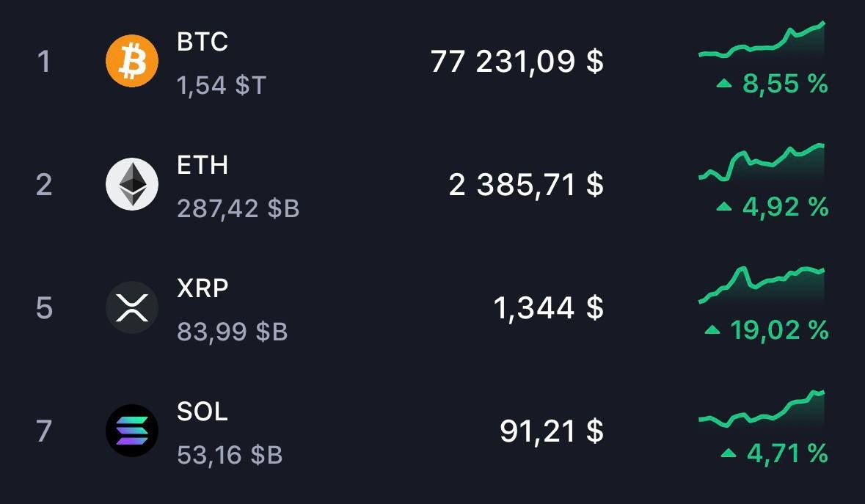Click the green up arrow beside 19,02 %
This screenshot has width=865, height=504.
point(712,329)
